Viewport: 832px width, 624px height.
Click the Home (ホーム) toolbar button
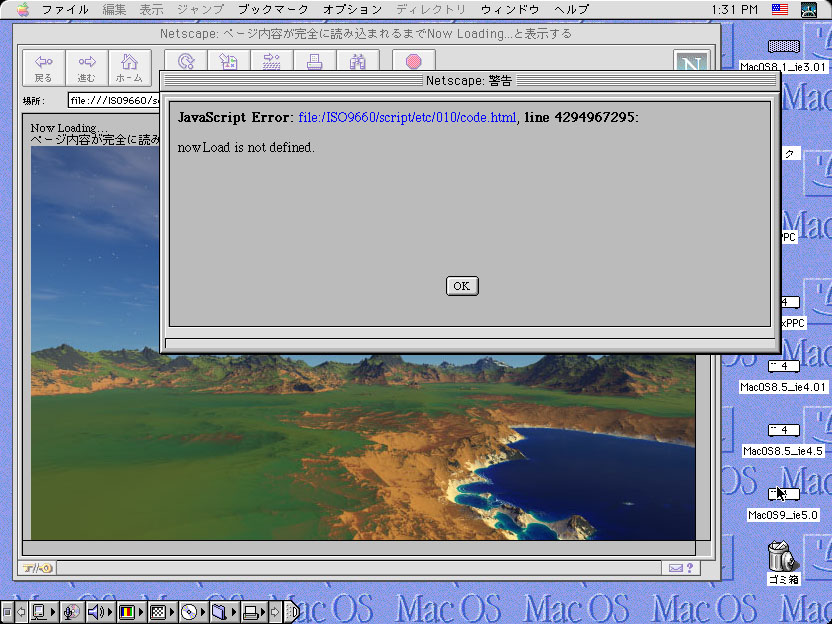(x=129, y=68)
